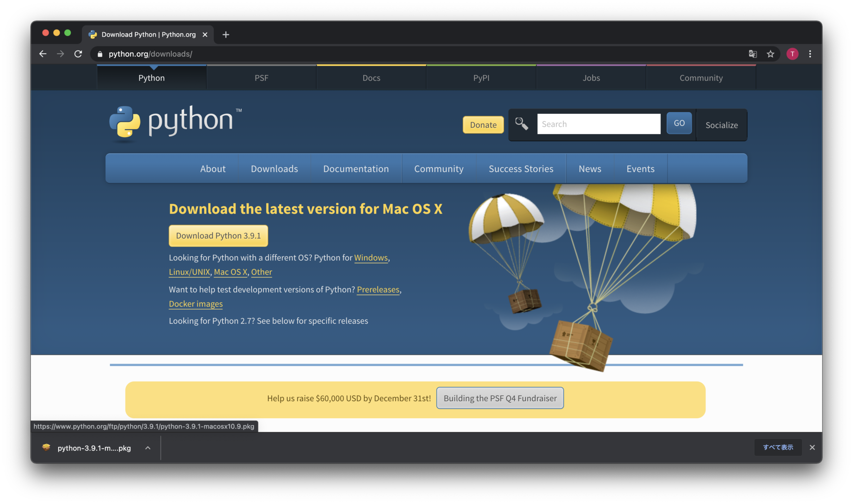Bookmark the page with the star icon
Screen dimensions: 853x504
pos(770,54)
